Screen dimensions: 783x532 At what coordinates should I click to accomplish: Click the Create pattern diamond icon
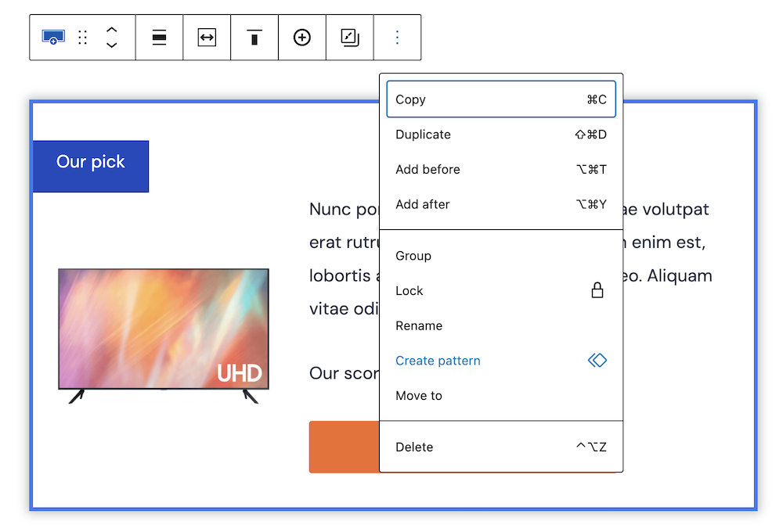[x=597, y=361]
